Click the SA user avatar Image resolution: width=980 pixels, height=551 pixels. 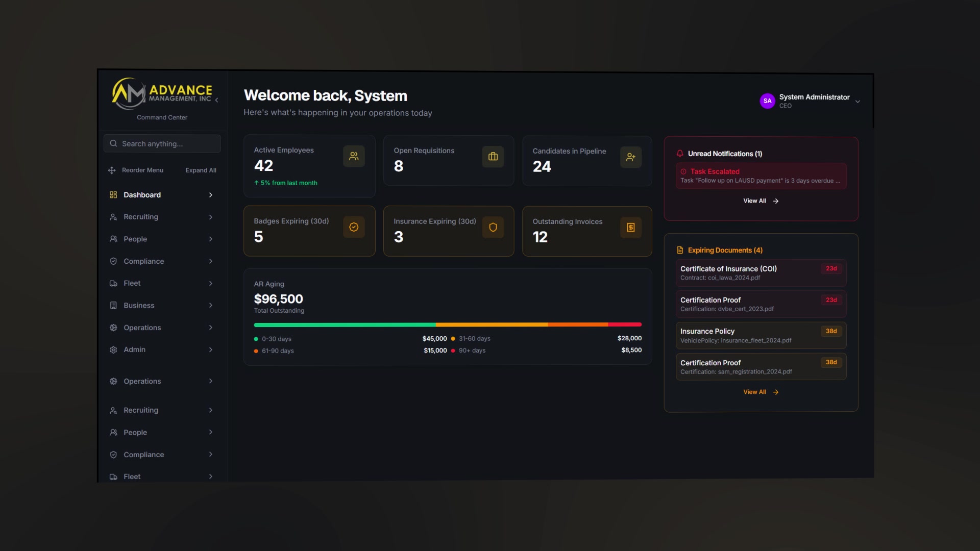coord(768,101)
